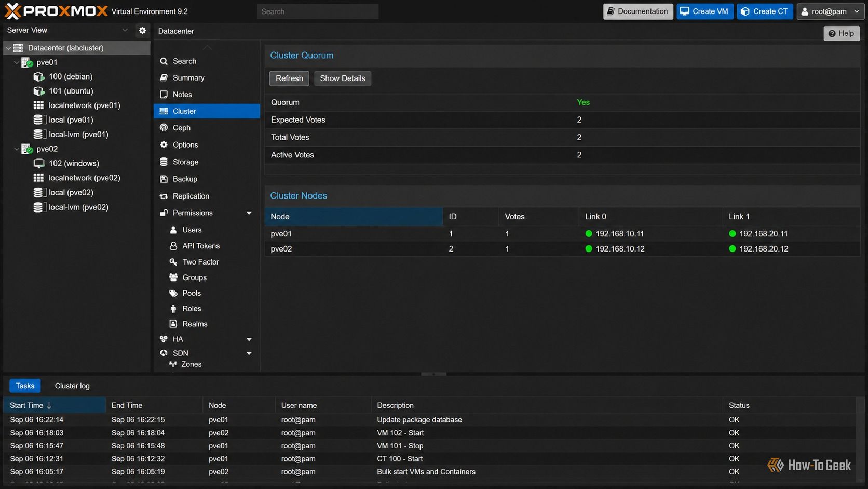Select the local-lvm (pve01) storage icon
This screenshot has width=868, height=489.
tap(38, 134)
